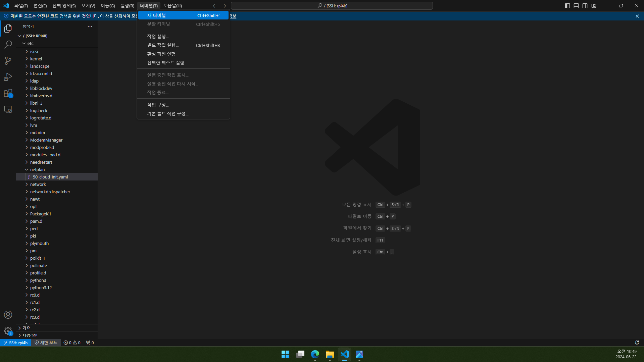Open the View menu
644x362 pixels.
point(88,6)
